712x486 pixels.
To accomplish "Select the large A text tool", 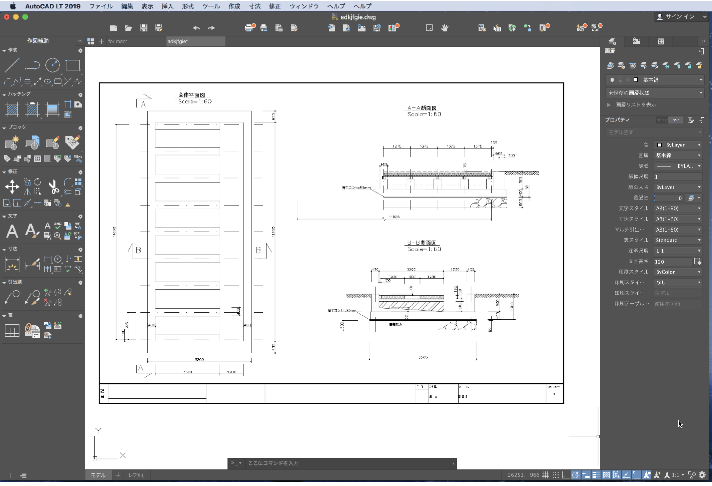I will pyautogui.click(x=12, y=231).
